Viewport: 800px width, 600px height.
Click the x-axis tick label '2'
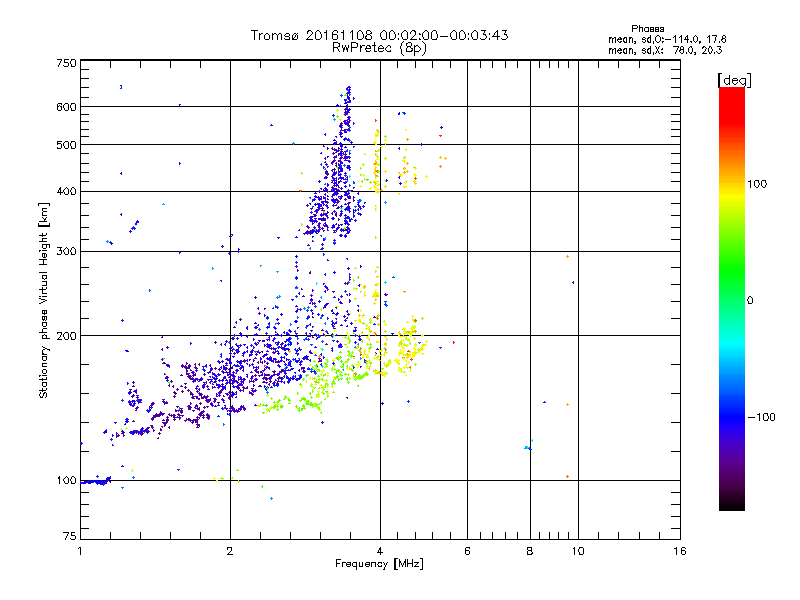pyautogui.click(x=230, y=551)
